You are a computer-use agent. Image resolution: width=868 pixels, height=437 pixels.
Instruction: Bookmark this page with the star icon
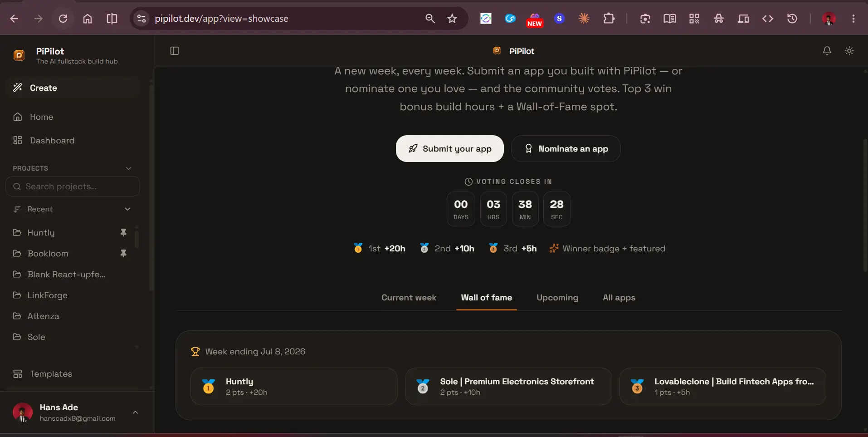click(452, 19)
